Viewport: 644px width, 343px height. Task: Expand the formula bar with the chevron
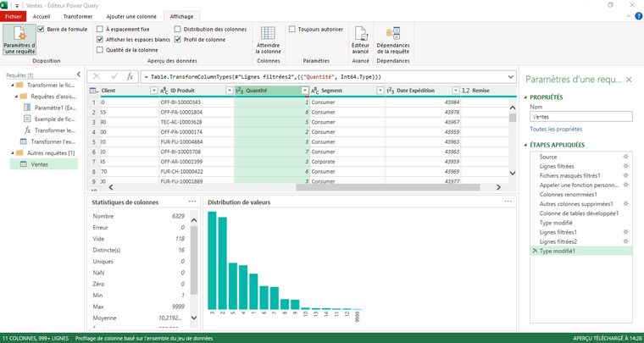510,77
